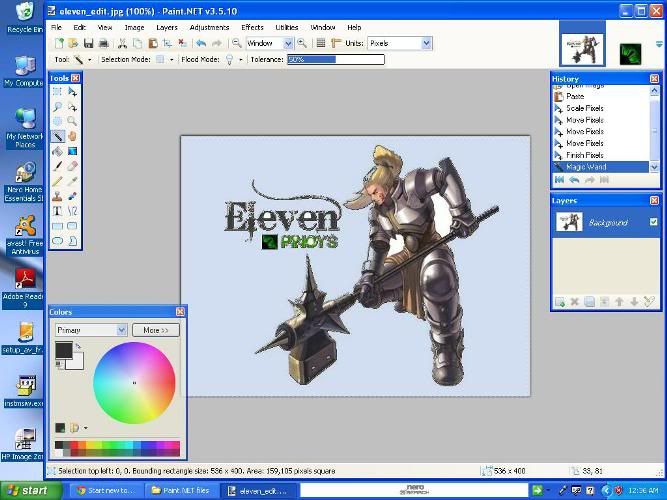Image resolution: width=667 pixels, height=500 pixels.
Task: Click the Print toolbar icon
Action: tap(103, 43)
